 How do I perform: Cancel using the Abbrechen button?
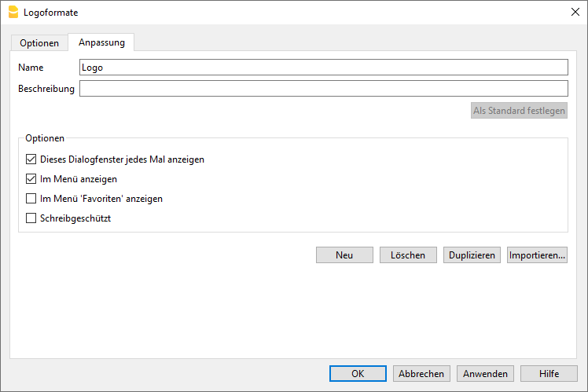(422, 374)
